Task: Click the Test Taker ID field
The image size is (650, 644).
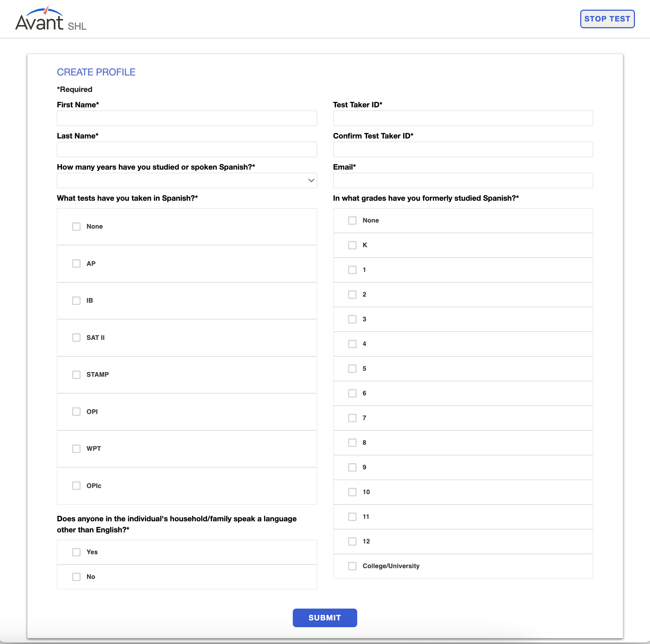Action: point(462,118)
